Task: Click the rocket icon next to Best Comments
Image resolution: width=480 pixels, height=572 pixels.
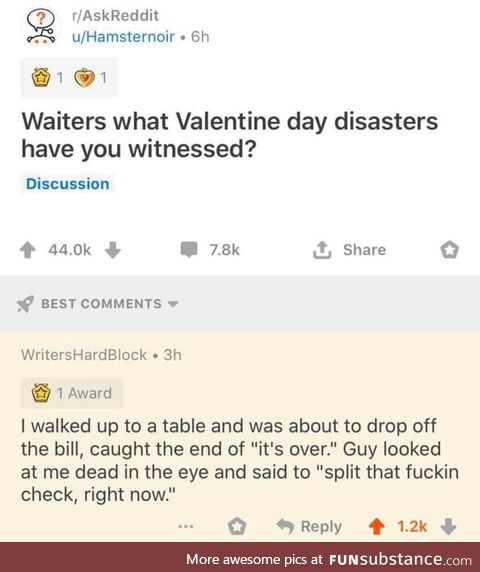Action: tap(26, 304)
